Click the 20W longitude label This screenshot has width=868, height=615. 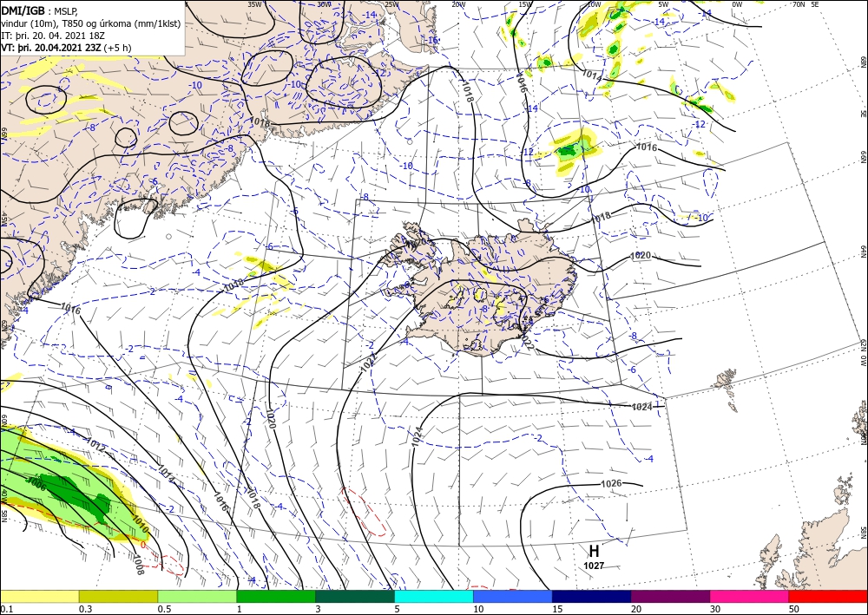click(457, 4)
